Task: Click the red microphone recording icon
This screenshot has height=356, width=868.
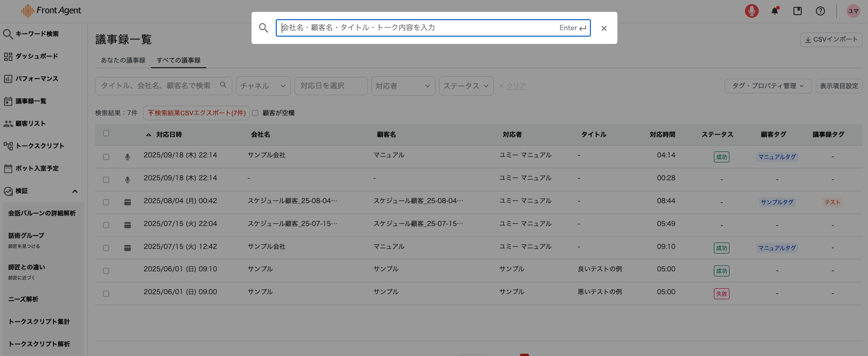Action: [x=751, y=11]
